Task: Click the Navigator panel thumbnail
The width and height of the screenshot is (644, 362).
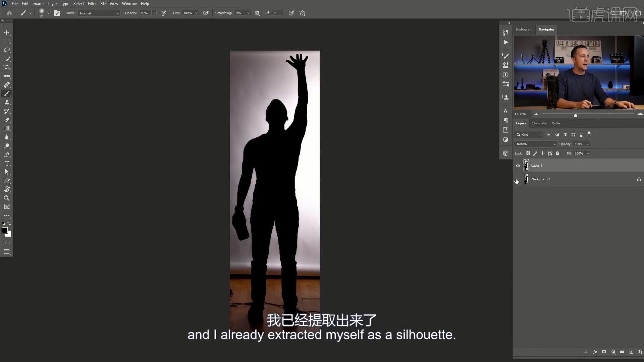Action: pyautogui.click(x=576, y=73)
